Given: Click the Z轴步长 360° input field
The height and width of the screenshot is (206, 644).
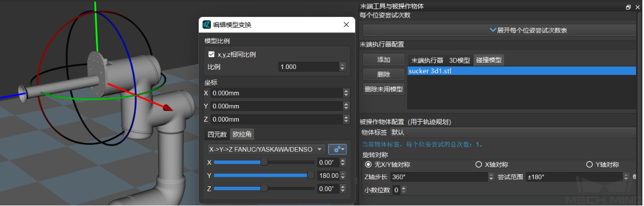Looking at the screenshot, I should coord(438,177).
